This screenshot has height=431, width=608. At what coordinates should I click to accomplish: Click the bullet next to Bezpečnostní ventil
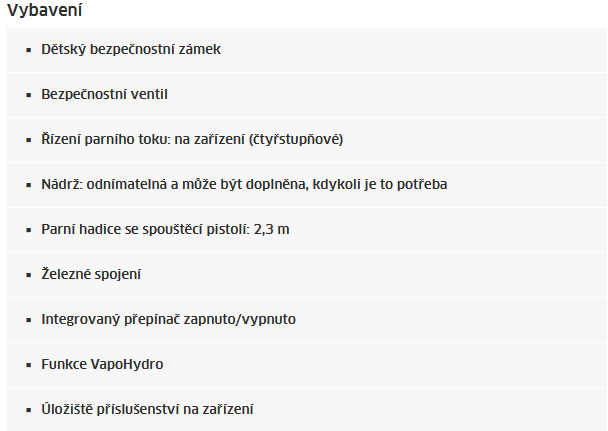point(29,94)
